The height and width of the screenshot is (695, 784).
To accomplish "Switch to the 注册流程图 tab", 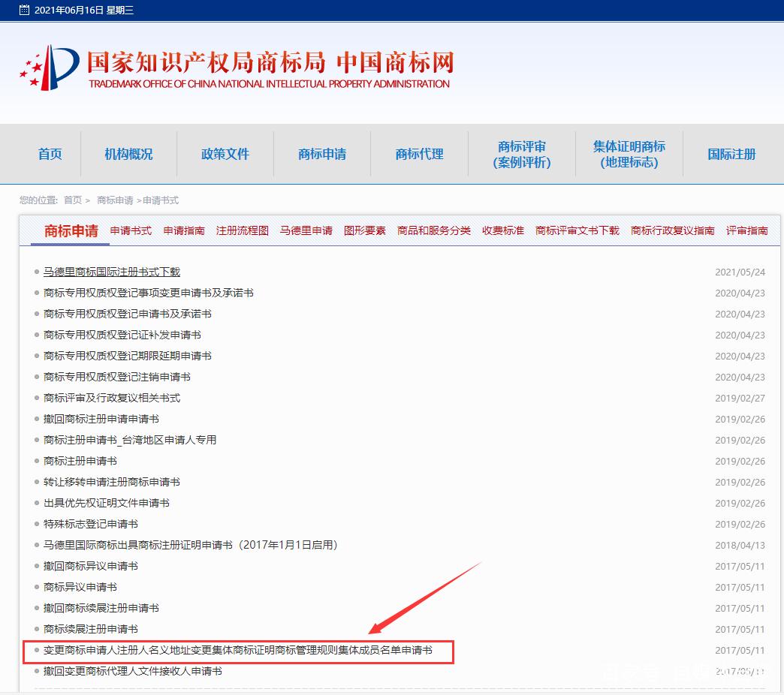I will pos(242,230).
